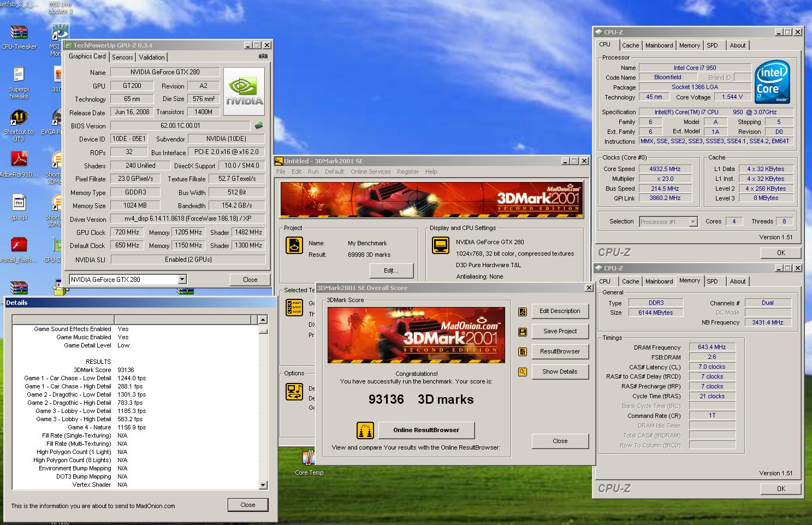Click the Details list scroll-up arrow

pos(263,320)
